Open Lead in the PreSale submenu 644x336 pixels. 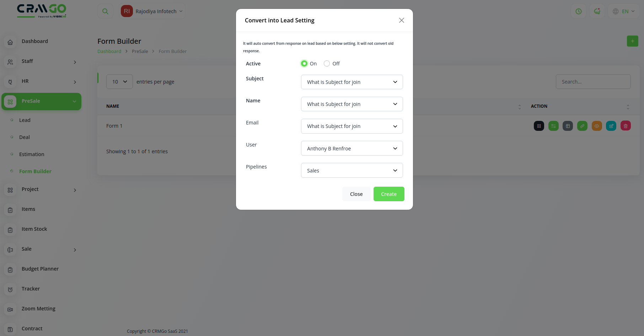pos(25,120)
